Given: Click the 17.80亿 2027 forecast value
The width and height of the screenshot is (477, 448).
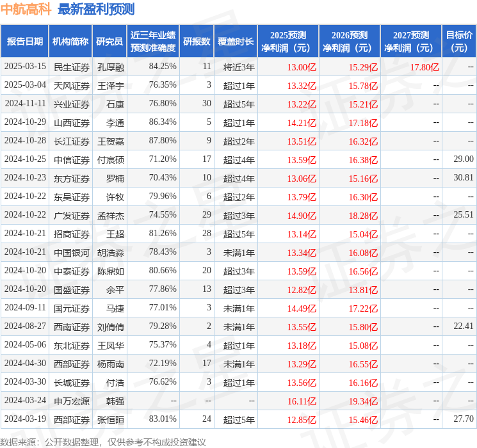Looking at the screenshot, I should pos(424,67).
